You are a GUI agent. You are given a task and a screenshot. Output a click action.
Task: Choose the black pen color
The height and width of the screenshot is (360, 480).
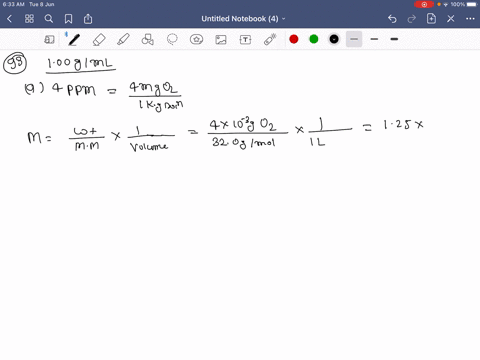(334, 39)
